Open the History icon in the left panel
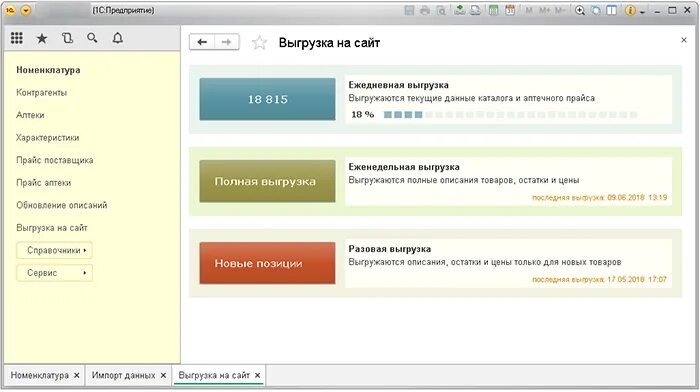Image resolution: width=700 pixels, height=392 pixels. (67, 38)
